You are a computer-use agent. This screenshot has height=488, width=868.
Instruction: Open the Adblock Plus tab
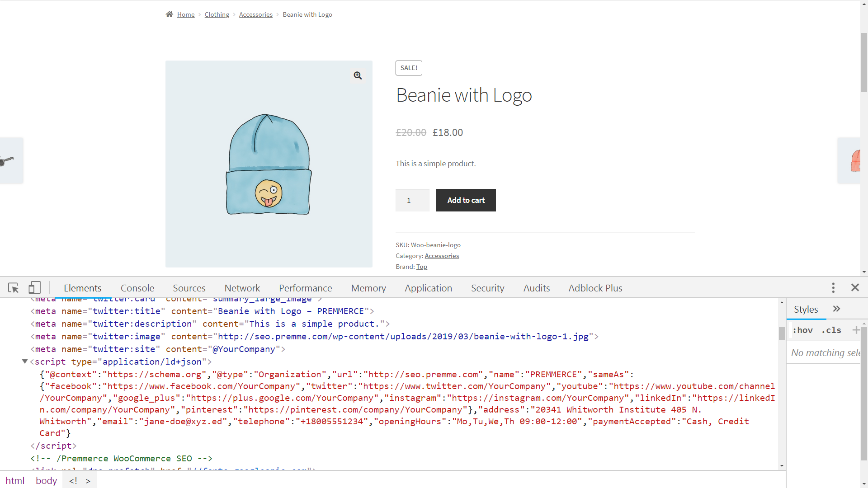tap(595, 288)
